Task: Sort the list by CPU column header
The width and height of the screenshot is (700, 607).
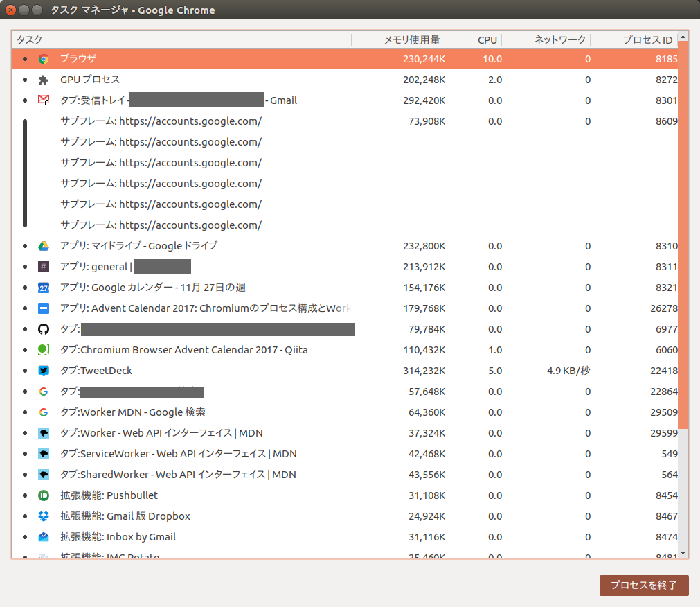Action: (485, 39)
